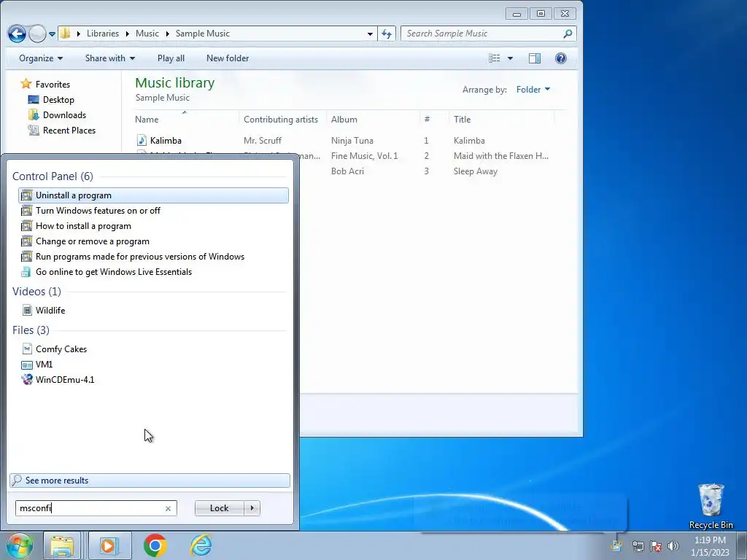Open Windows Explorer from the taskbar
Image resolution: width=747 pixels, height=560 pixels.
point(63,545)
